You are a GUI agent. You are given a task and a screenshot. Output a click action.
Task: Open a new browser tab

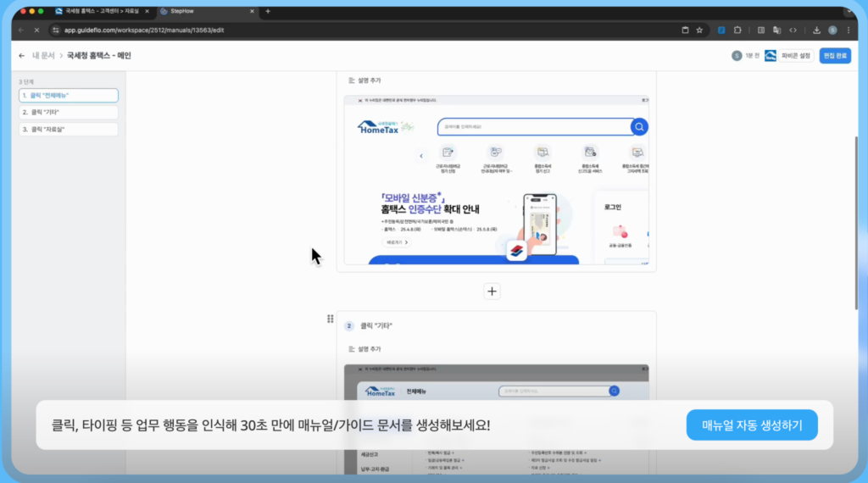point(268,11)
